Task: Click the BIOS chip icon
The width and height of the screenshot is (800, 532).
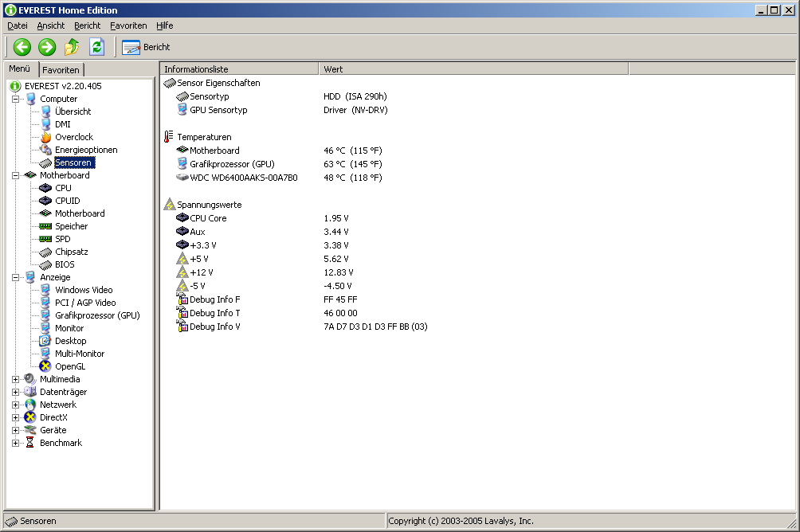Action: (45, 264)
